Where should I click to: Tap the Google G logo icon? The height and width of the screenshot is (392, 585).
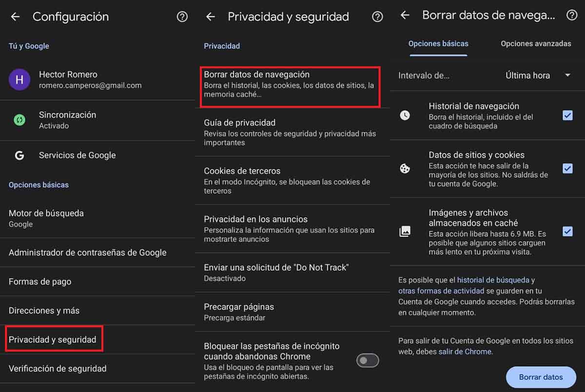point(19,155)
